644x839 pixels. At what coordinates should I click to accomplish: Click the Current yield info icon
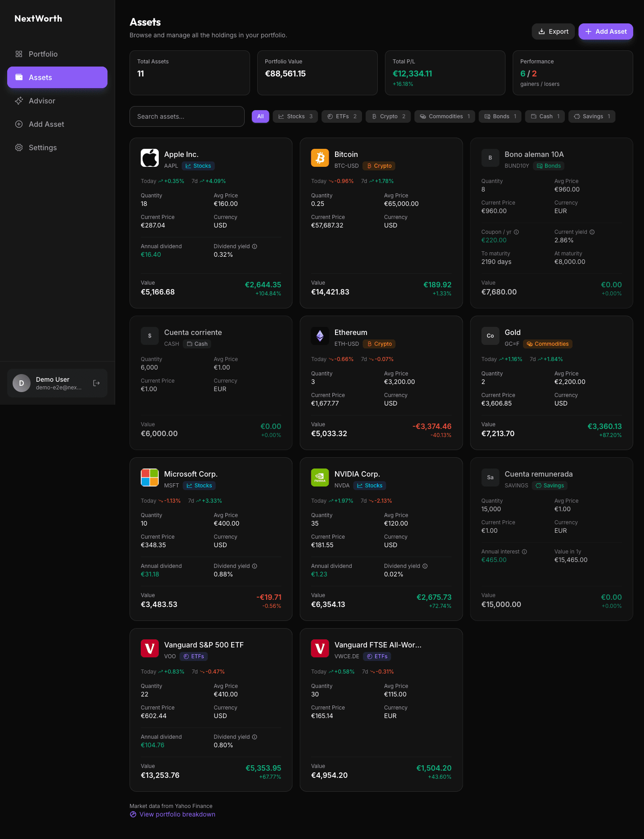pos(592,232)
